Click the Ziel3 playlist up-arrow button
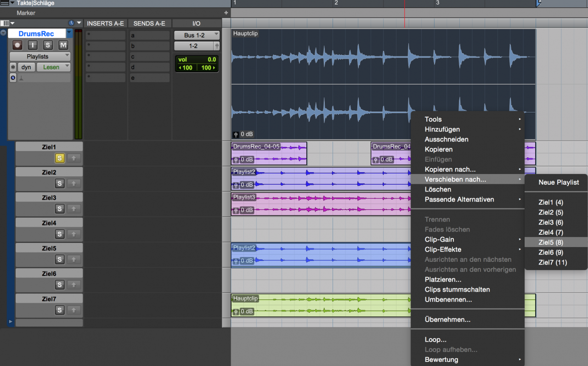Screen dimensions: 588x366 click(73, 209)
